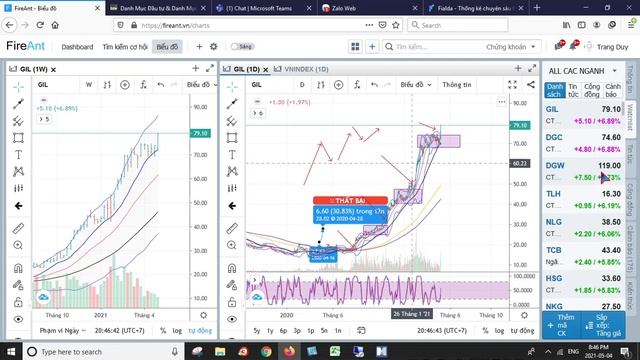Open ALL CAC NGANH watchlist dropdown
Screen dimensions: 640x360
point(582,71)
